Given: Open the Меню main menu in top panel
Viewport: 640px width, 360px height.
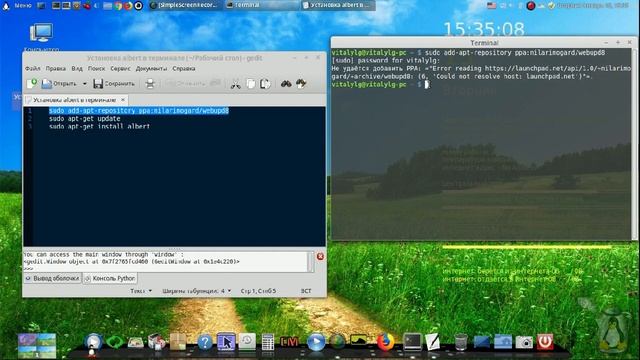Looking at the screenshot, I should point(17,5).
